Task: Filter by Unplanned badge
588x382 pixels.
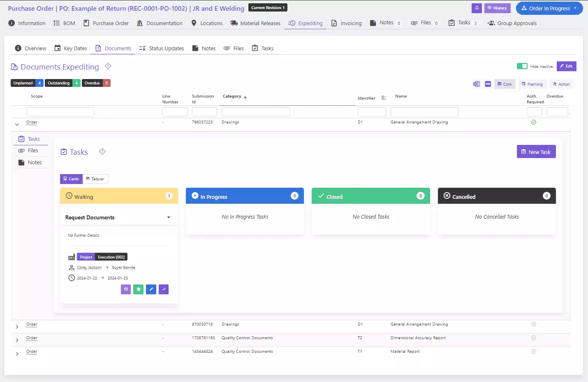Action: [27, 83]
